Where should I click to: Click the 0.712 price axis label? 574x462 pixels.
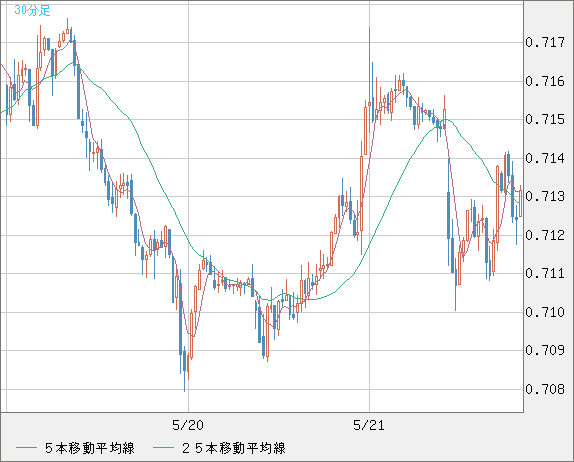click(545, 235)
